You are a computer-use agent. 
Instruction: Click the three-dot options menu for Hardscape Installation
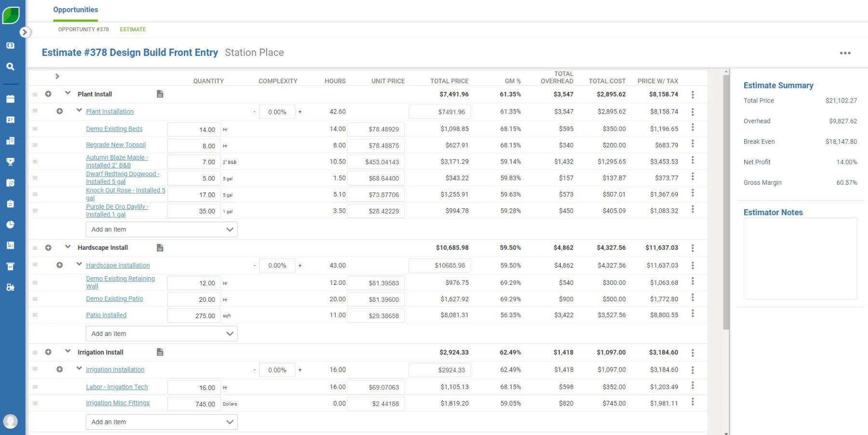[693, 265]
